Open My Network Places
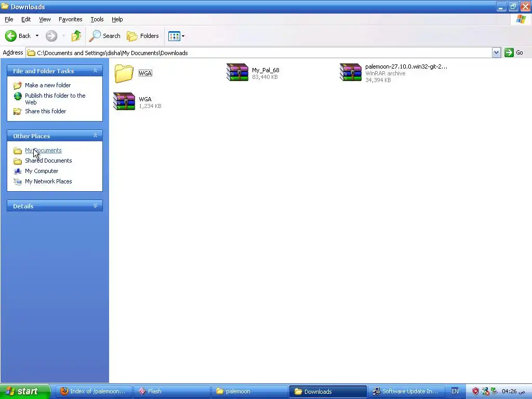Screen dimensions: 532x399 pos(48,181)
